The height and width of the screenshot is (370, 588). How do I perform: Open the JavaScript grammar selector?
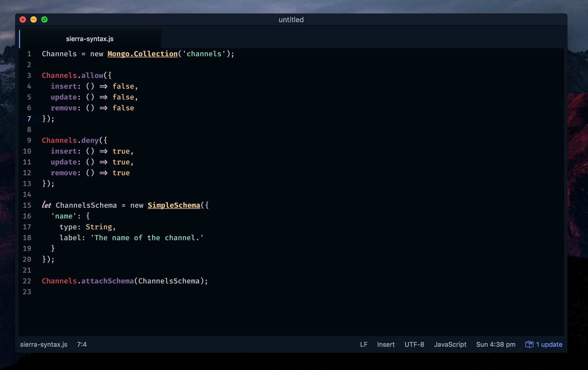450,344
